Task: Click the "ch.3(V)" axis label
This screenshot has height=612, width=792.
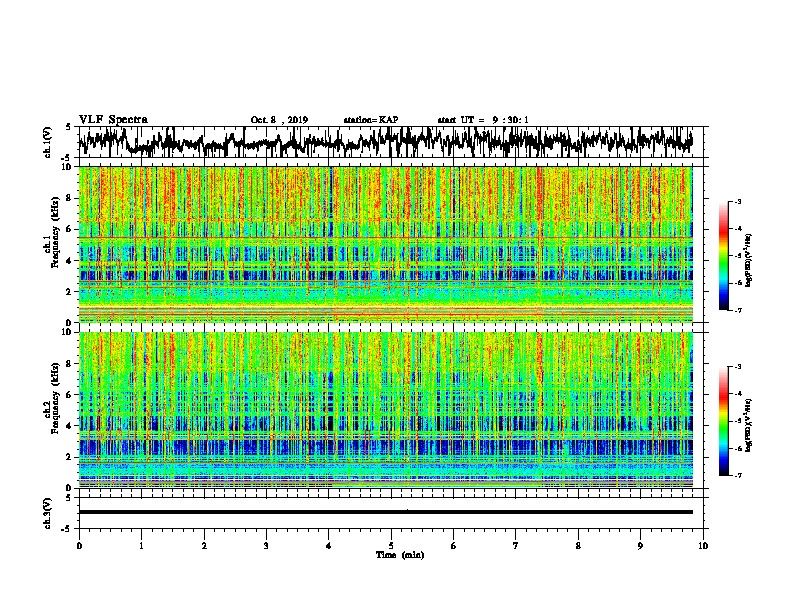Action: point(48,513)
